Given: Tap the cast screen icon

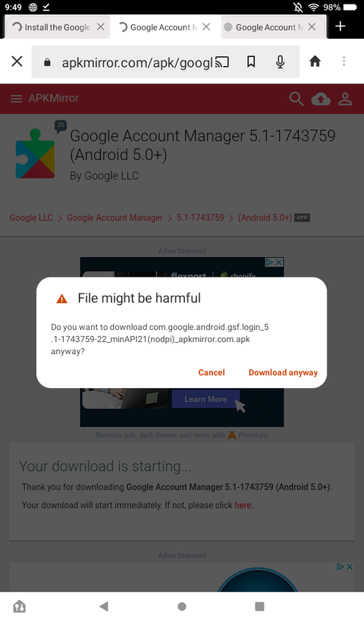Looking at the screenshot, I should 221,61.
